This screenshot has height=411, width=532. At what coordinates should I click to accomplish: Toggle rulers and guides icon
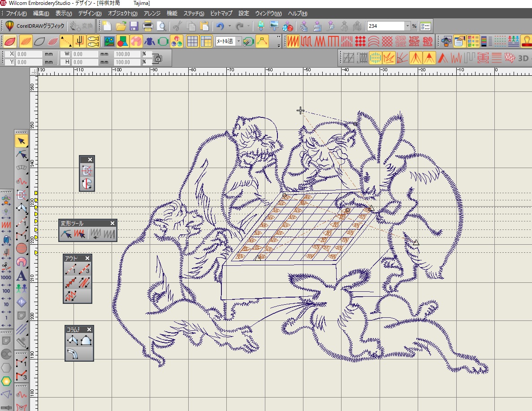pos(206,41)
